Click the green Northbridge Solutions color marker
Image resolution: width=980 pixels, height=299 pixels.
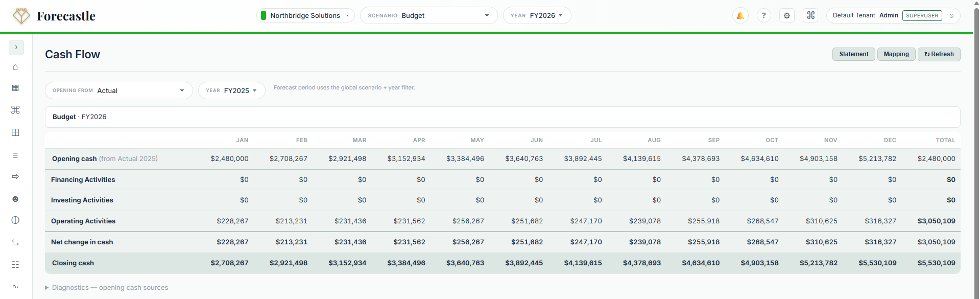(264, 15)
